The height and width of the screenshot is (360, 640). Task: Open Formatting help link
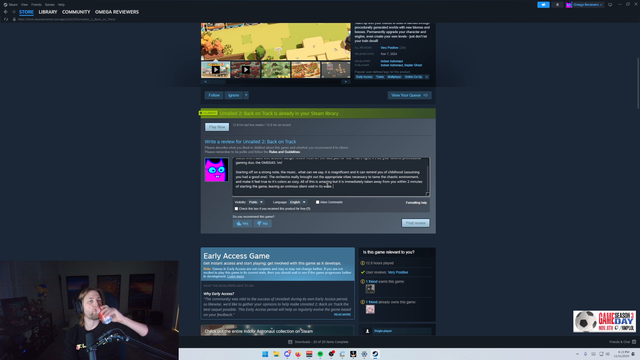pos(416,202)
